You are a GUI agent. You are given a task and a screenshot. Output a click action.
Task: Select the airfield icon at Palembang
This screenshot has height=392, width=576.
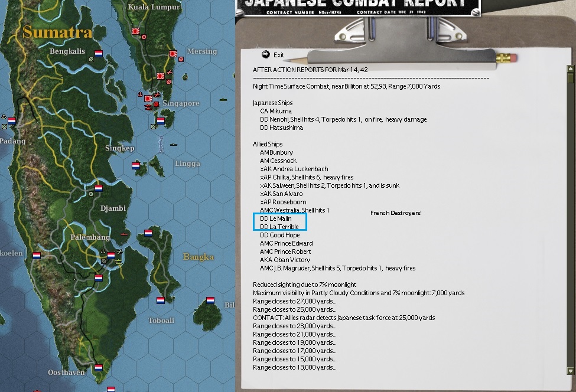pos(120,251)
